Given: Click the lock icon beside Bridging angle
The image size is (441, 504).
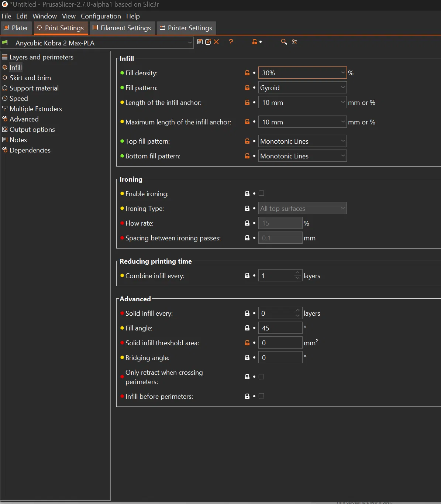Looking at the screenshot, I should pyautogui.click(x=247, y=357).
